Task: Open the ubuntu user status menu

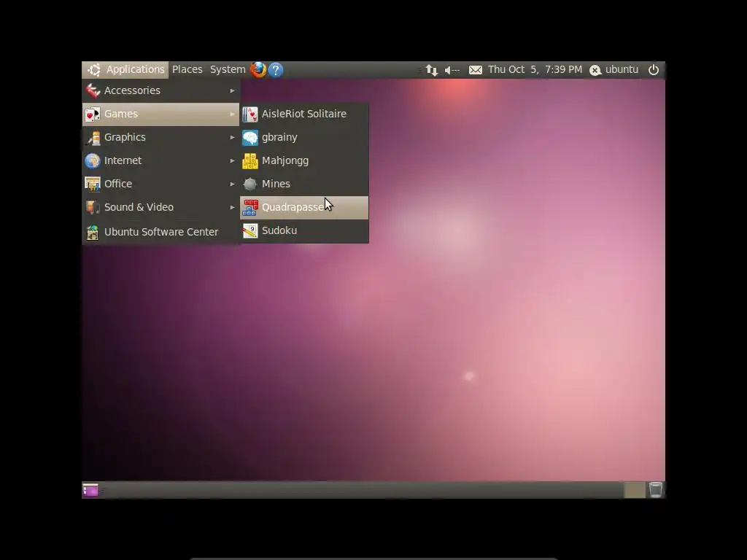Action: (x=614, y=69)
